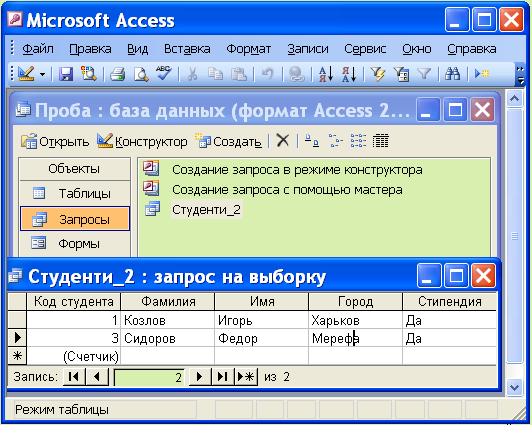The height and width of the screenshot is (425, 532).
Task: Click the row selector for Сидоров record
Action: pos(17,338)
